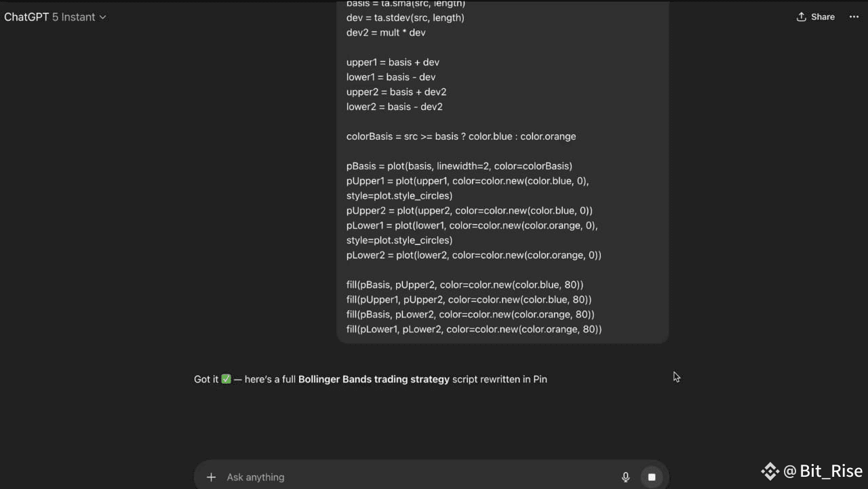
Task: Click the @ Bit_Rise watermark text
Action: (823, 471)
